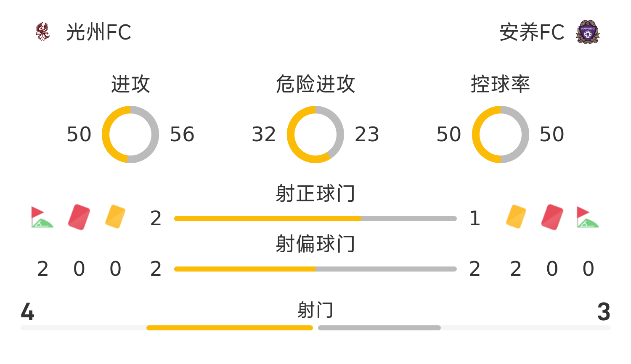Click the left team's yellow card icon
The width and height of the screenshot is (631, 364).
click(115, 217)
